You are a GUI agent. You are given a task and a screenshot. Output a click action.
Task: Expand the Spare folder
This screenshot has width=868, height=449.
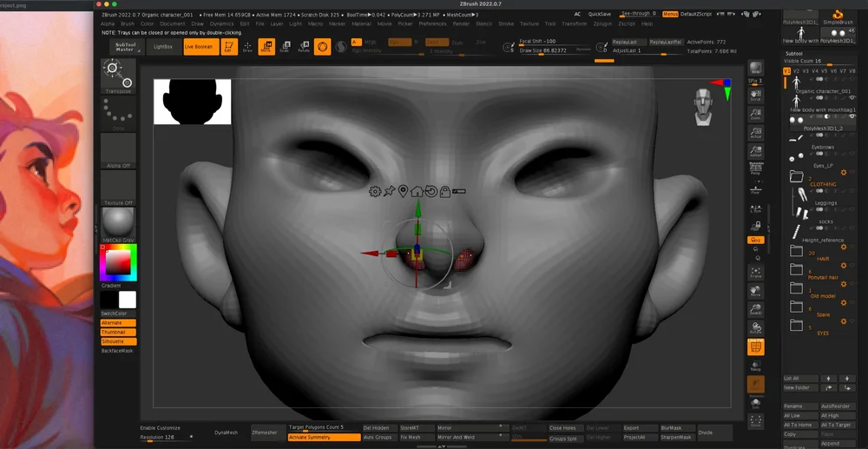pos(796,307)
